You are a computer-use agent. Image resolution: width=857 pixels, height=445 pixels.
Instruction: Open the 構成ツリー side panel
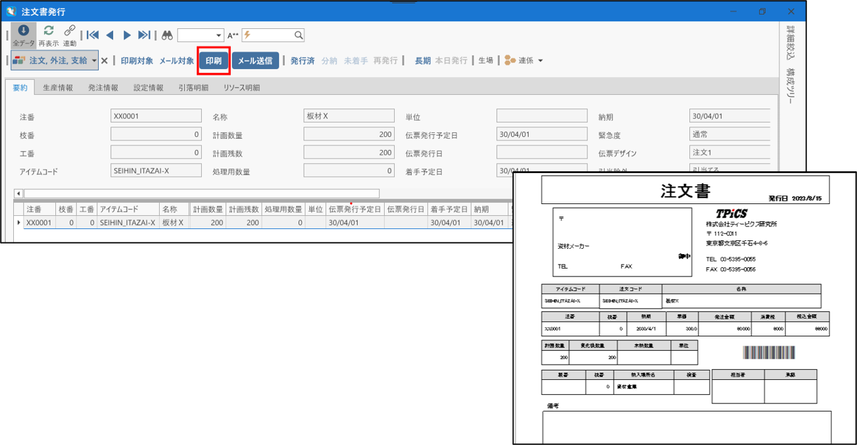click(790, 86)
